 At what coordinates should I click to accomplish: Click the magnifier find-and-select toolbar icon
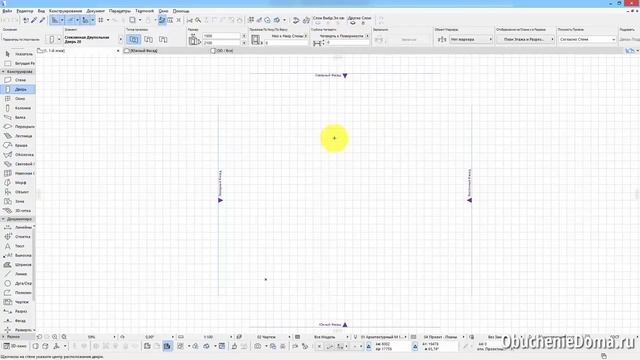tap(198, 20)
